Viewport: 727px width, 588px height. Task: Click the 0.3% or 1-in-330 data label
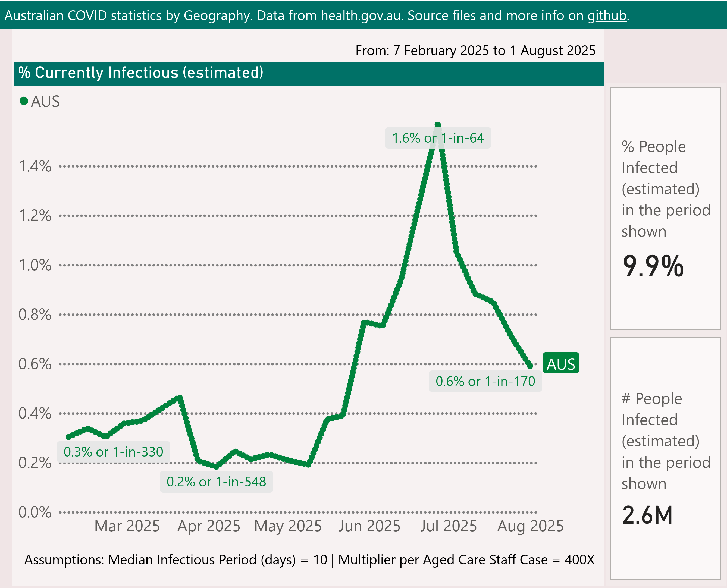pyautogui.click(x=113, y=452)
